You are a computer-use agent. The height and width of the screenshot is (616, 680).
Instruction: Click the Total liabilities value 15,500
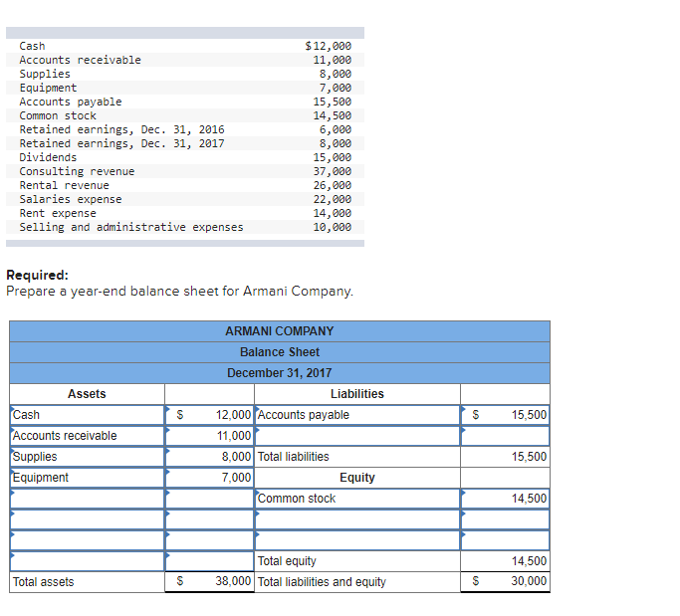click(529, 457)
